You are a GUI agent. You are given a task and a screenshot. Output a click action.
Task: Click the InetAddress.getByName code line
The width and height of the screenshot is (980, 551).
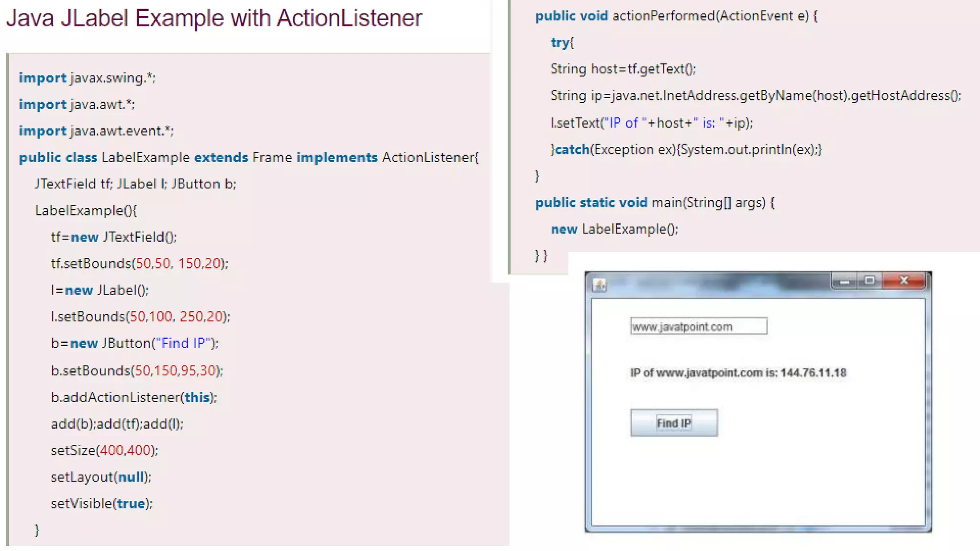coord(756,96)
